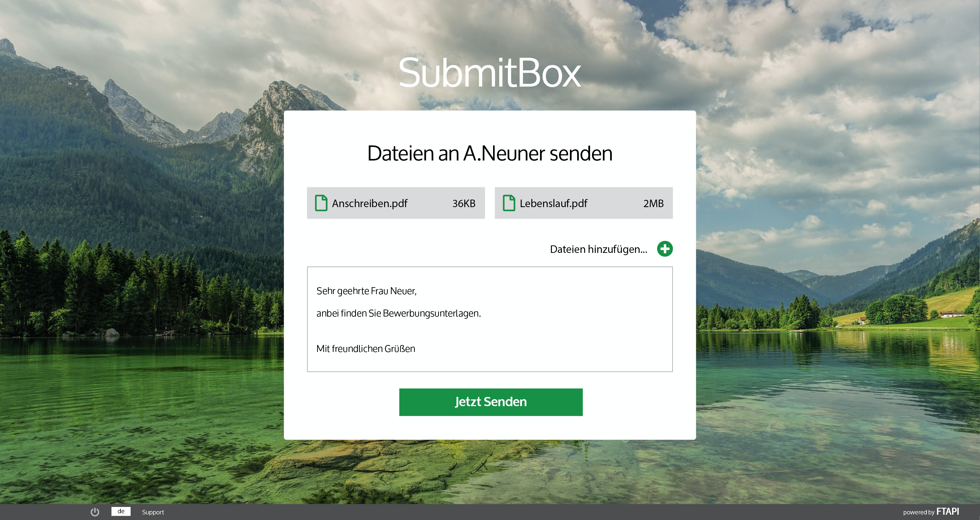
Task: Place cursor in 'Sehr geehrte Frau Neuer' line
Action: [366, 291]
